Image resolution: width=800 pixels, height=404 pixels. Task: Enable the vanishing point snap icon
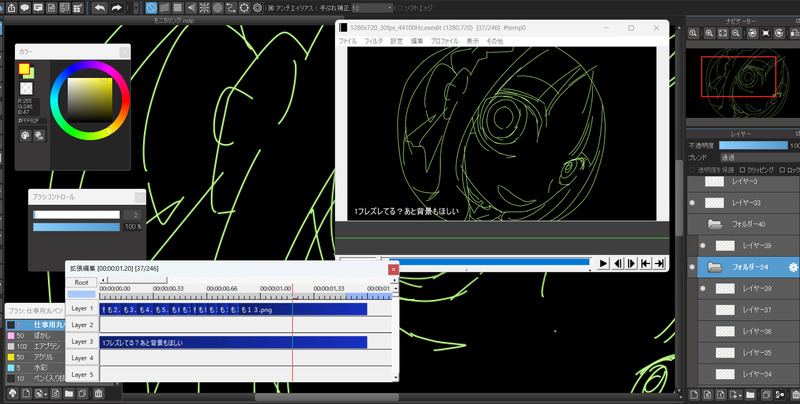(x=191, y=8)
